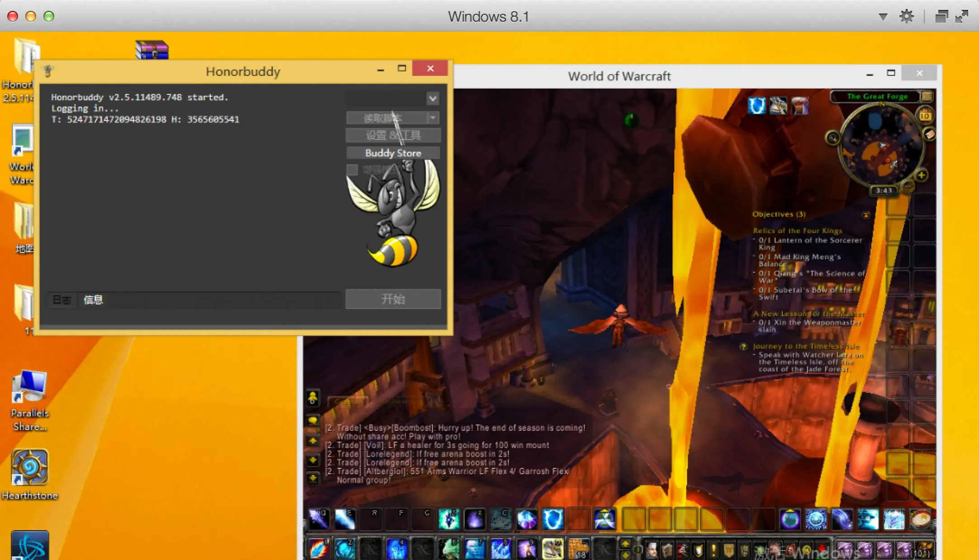
Task: Click the blue lightning shield action button
Action: coord(553,519)
